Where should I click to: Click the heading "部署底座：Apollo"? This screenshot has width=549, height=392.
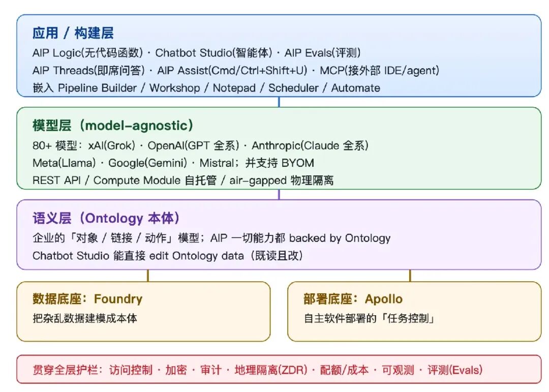pyautogui.click(x=353, y=299)
